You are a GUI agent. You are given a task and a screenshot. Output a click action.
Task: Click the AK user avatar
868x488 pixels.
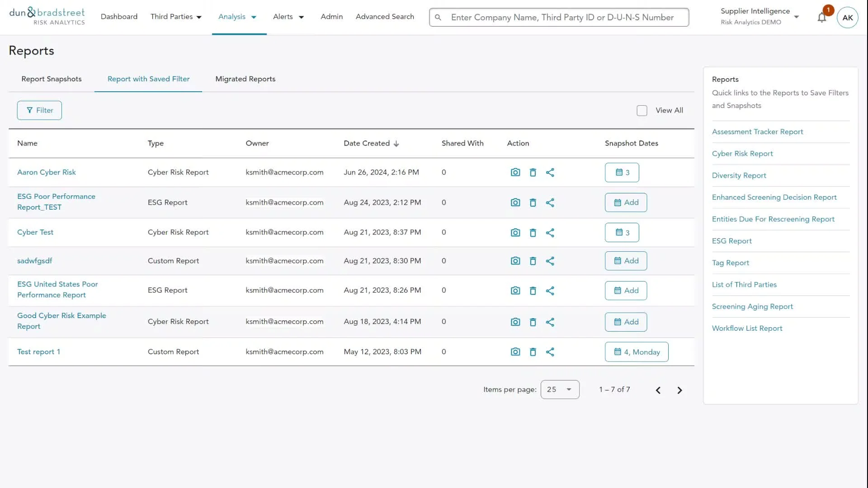tap(847, 18)
